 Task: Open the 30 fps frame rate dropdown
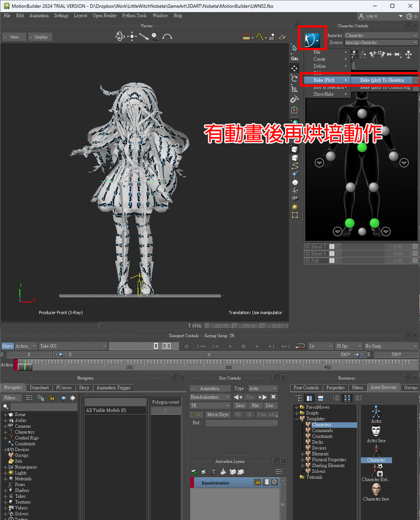click(x=348, y=346)
